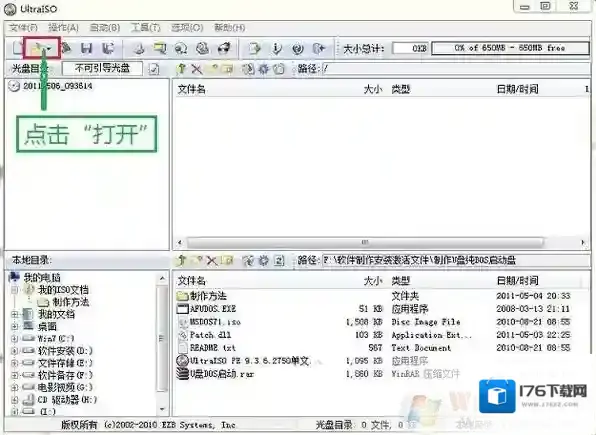Click boot properties icon beside 不可引导光盘
This screenshot has width=596, height=435.
pyautogui.click(x=154, y=69)
